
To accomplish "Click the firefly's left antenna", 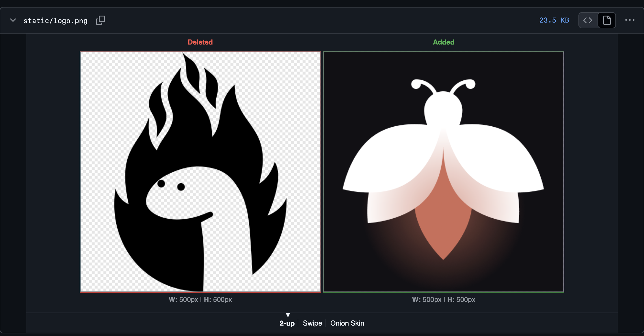I will (x=422, y=85).
